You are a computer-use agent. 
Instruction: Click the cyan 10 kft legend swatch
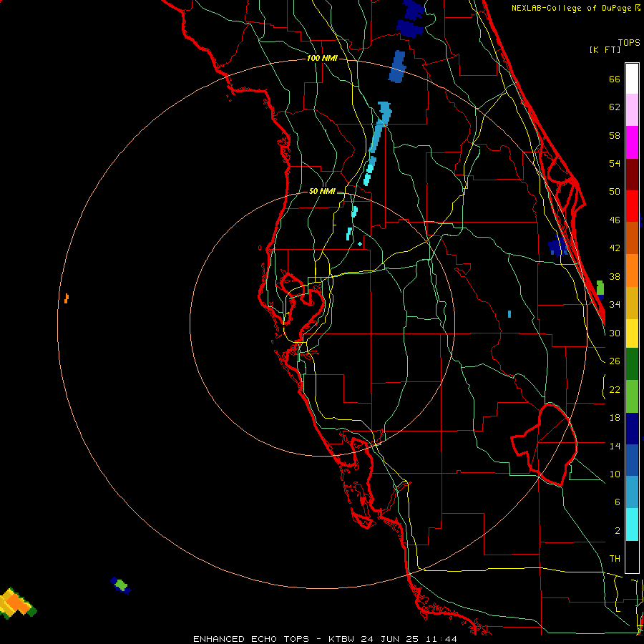[x=632, y=525]
